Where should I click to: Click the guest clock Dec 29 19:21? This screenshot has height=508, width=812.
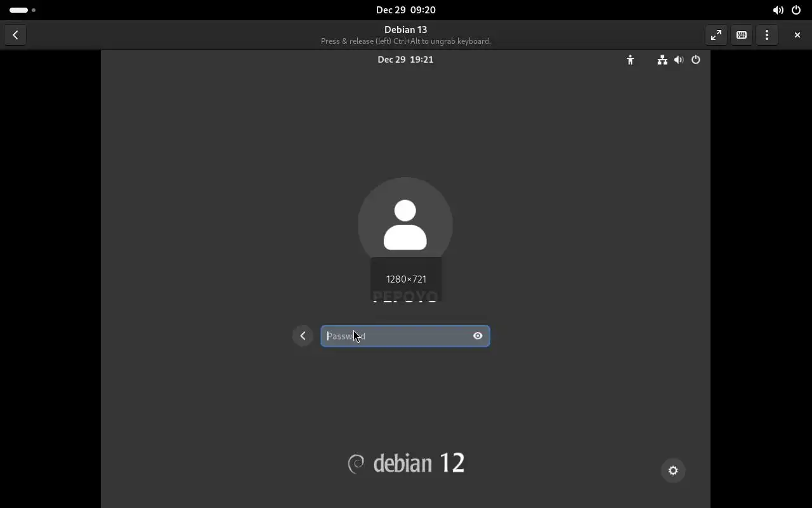click(x=405, y=59)
